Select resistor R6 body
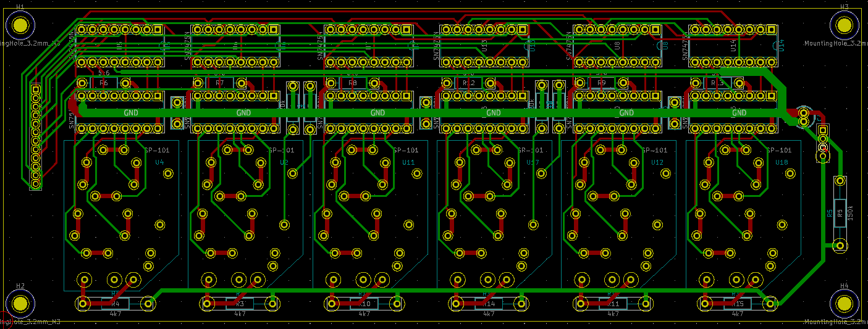Screen dimensions: 868x329 [104, 83]
